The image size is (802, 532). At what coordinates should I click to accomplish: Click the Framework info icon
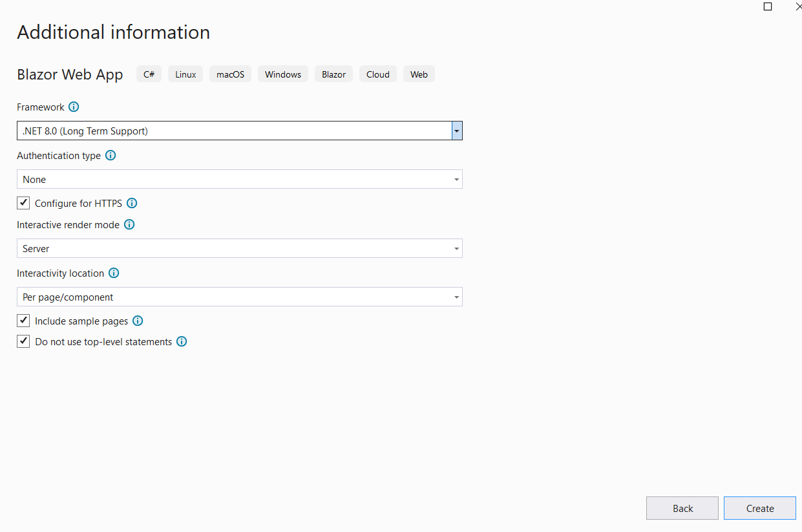click(74, 107)
